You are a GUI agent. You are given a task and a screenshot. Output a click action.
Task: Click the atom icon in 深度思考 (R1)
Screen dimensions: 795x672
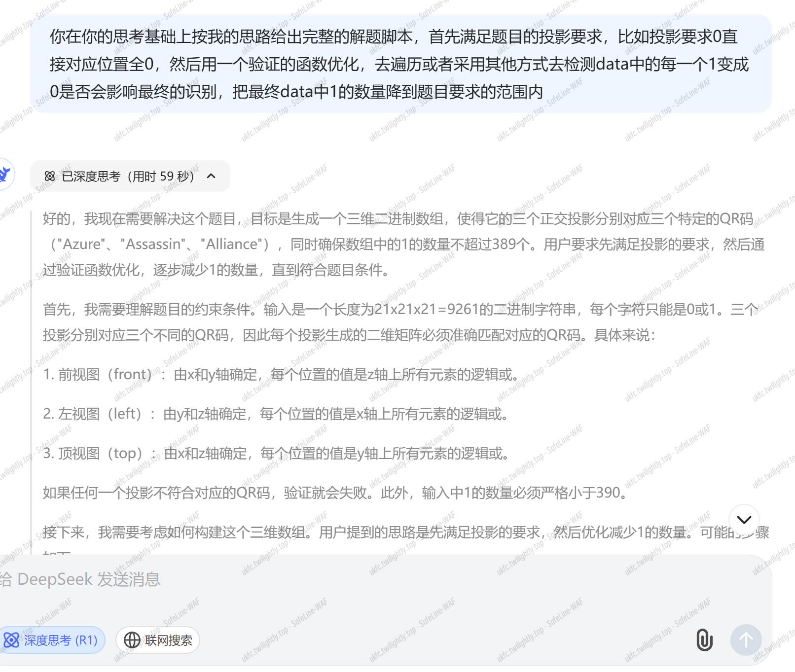point(11,640)
